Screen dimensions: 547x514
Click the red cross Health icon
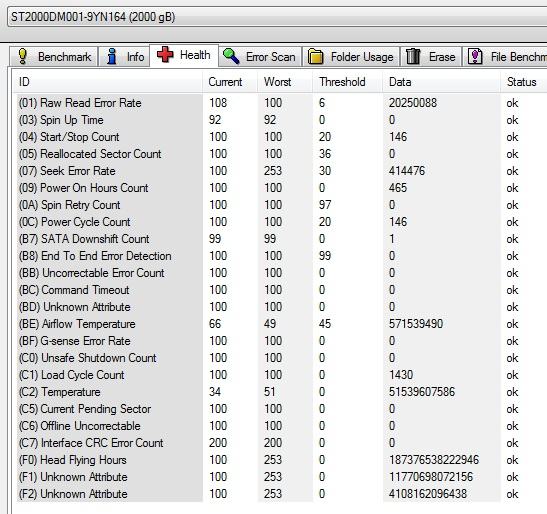click(x=165, y=54)
